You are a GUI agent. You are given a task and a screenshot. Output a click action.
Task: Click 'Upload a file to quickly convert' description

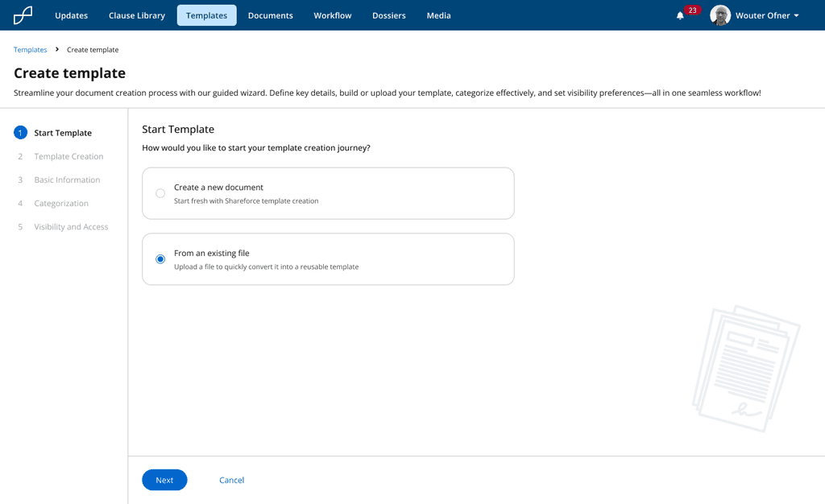[x=266, y=266]
